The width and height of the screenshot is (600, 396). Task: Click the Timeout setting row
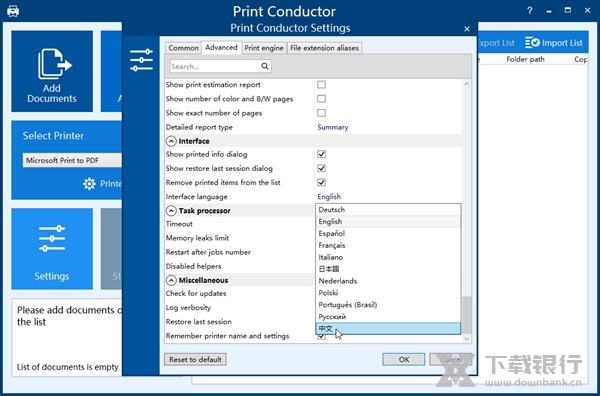pos(179,224)
